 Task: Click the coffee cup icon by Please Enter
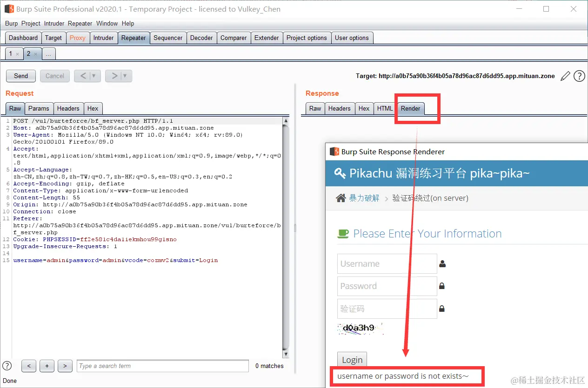(x=343, y=234)
